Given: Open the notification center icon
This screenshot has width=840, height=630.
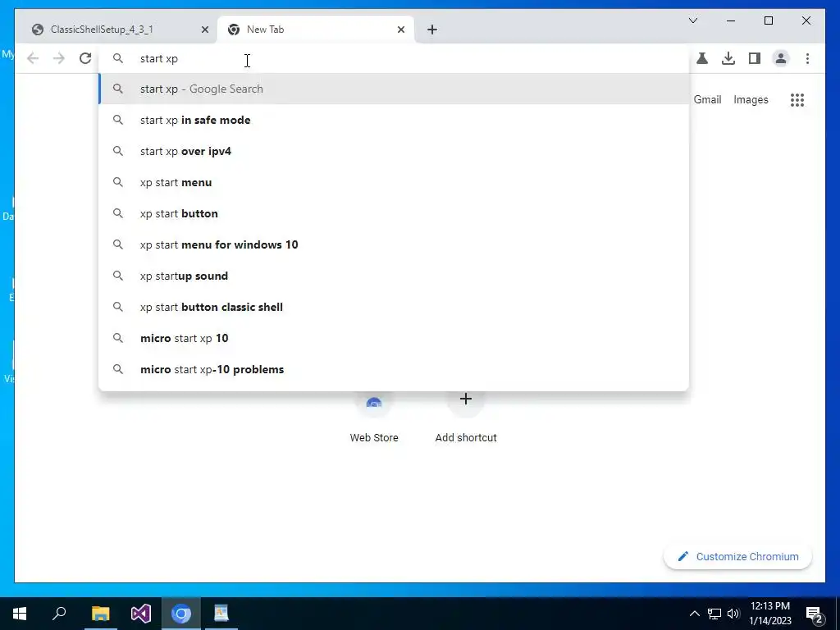Looking at the screenshot, I should (x=815, y=614).
